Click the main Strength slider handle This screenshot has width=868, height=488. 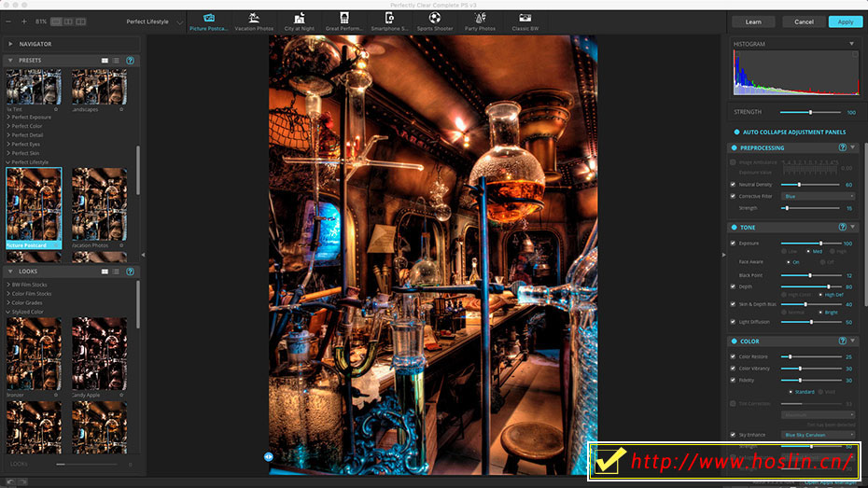coord(810,112)
